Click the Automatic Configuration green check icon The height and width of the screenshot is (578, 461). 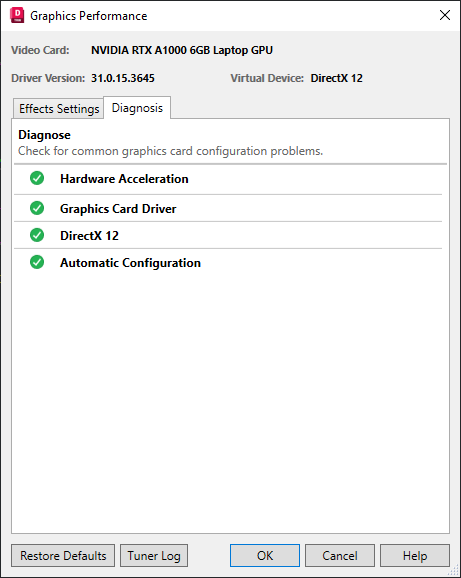37,262
